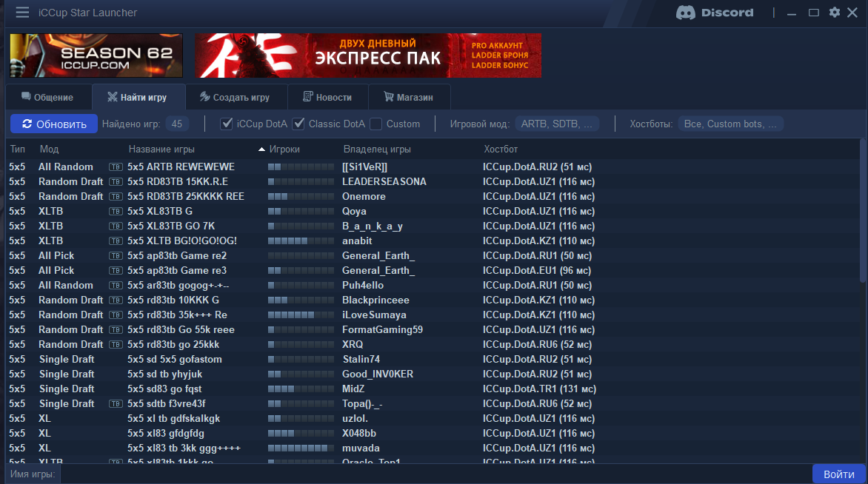Enable the Custom games checkbox

click(x=376, y=124)
